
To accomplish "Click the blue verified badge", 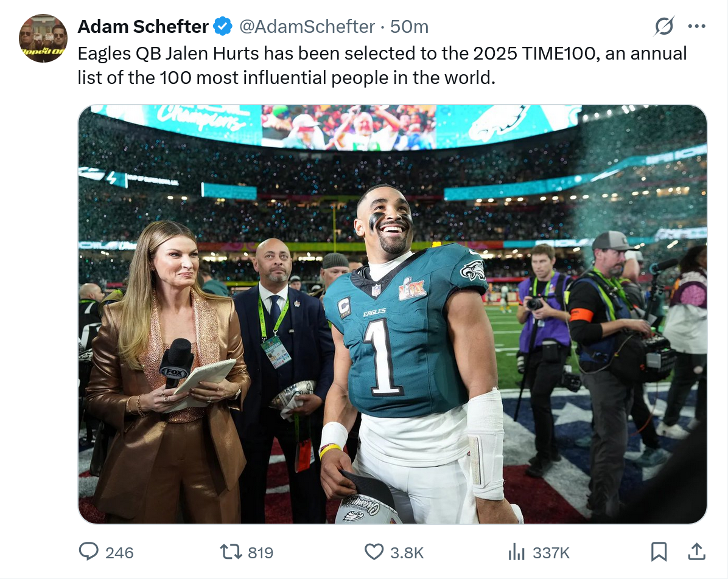I will (223, 27).
